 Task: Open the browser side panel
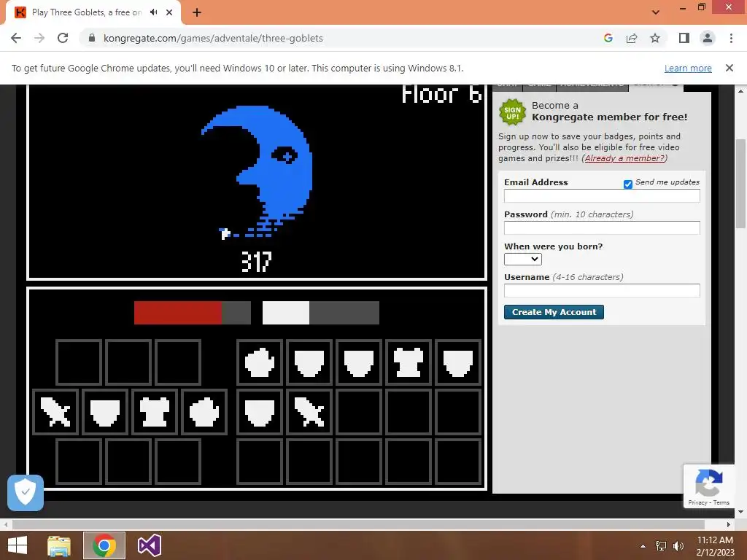(x=684, y=38)
